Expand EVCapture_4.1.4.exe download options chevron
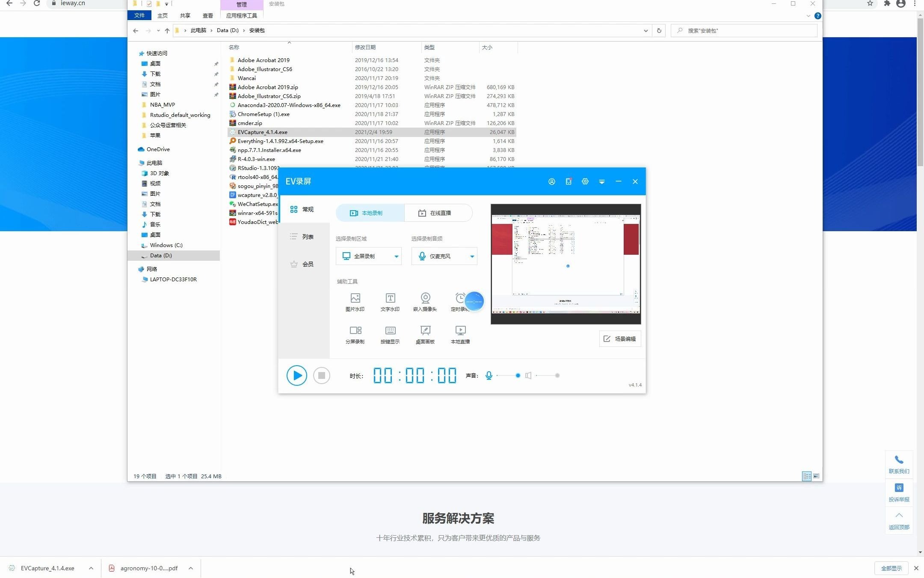The height and width of the screenshot is (578, 924). pyautogui.click(x=91, y=568)
